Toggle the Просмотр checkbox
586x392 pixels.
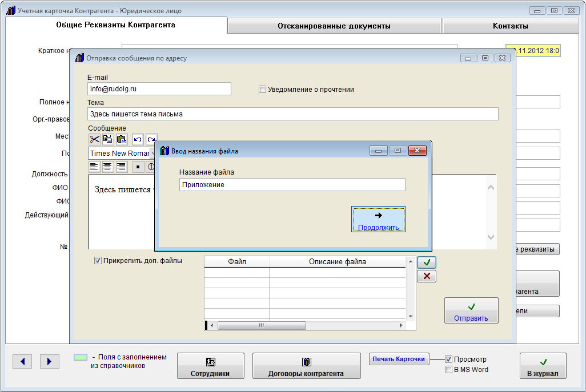[449, 359]
